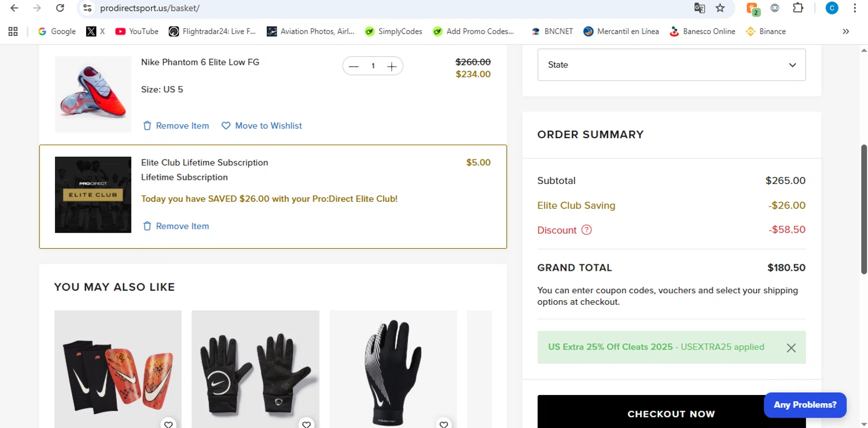868x428 pixels.
Task: Heart the black Nike gloves product
Action: tap(306, 424)
